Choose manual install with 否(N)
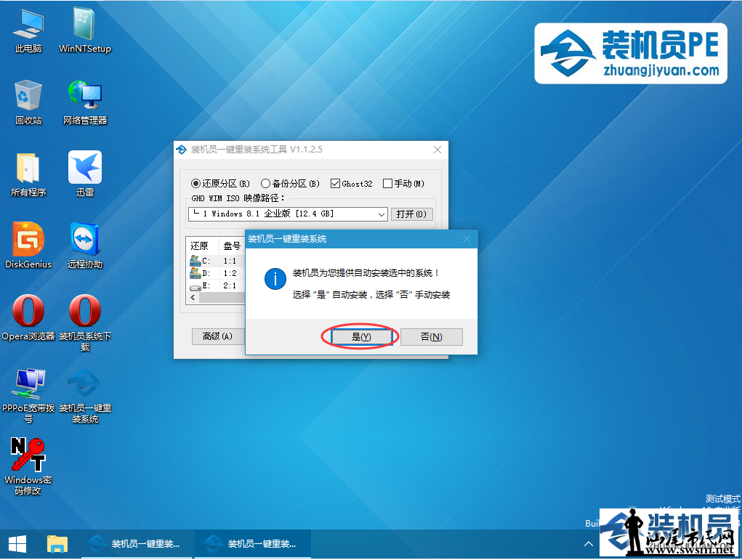 (x=431, y=337)
